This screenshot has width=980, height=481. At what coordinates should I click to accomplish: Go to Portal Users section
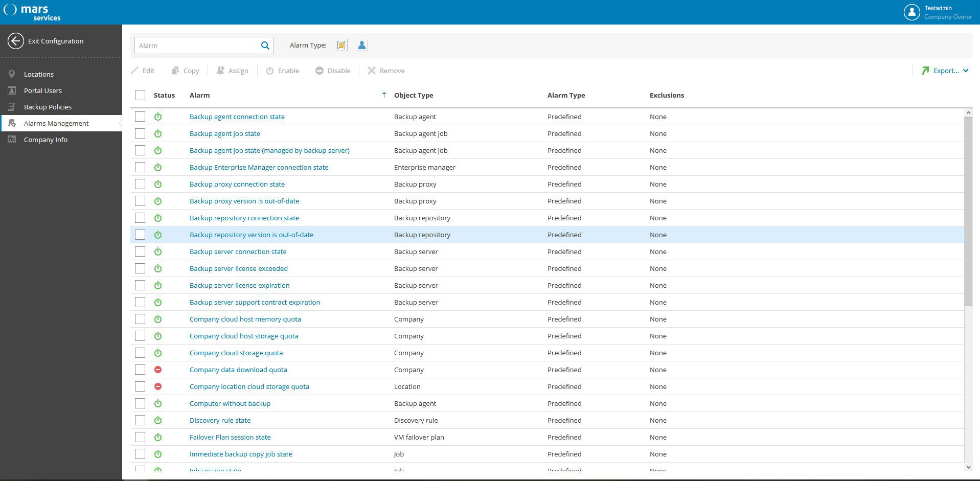[x=43, y=90]
